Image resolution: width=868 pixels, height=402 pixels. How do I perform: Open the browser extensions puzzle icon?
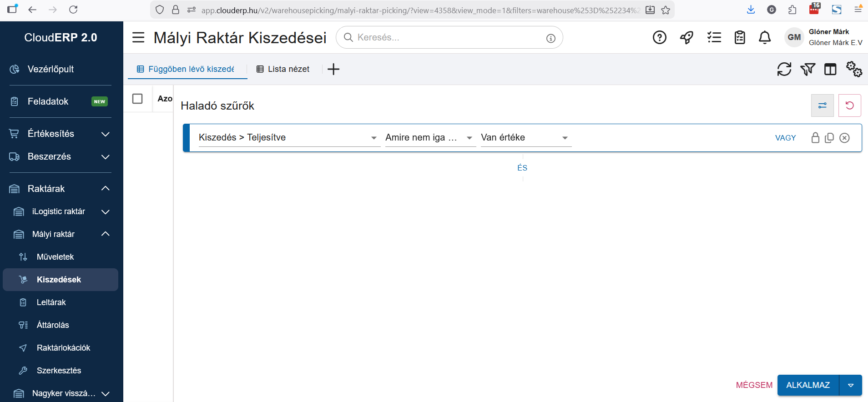click(x=792, y=10)
